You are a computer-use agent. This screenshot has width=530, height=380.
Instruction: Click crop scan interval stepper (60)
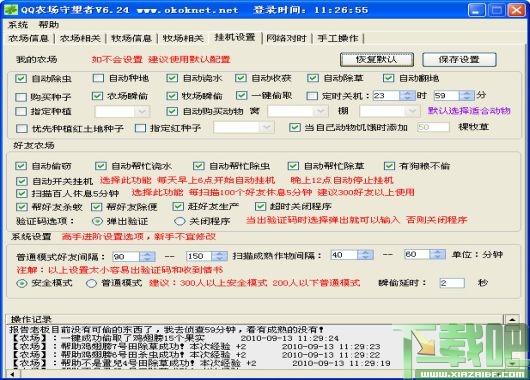tap(437, 254)
